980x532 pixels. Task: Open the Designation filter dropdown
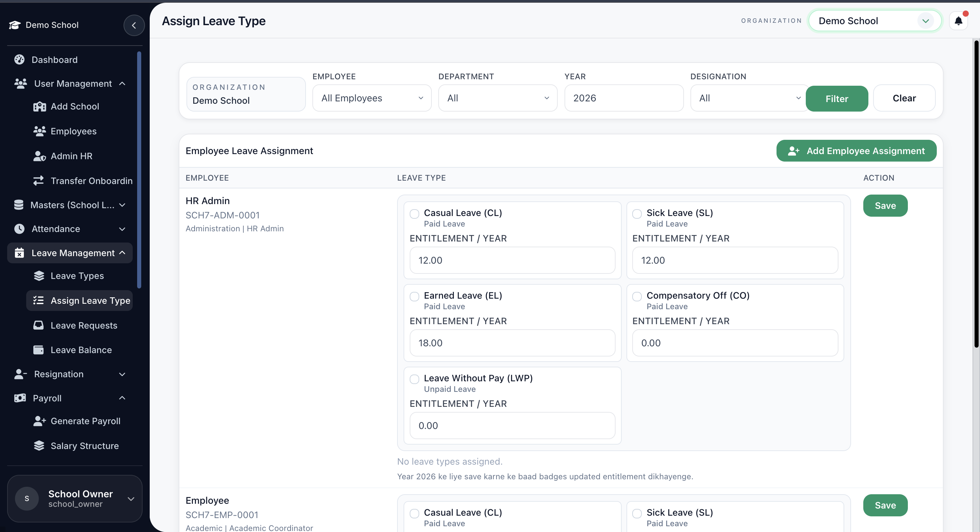click(749, 98)
